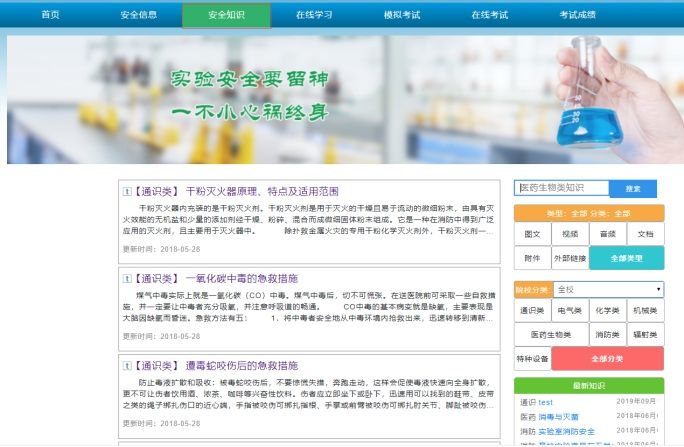This screenshot has width=684, height=447.
Task: Filter by 图文 content type
Action: [532, 234]
